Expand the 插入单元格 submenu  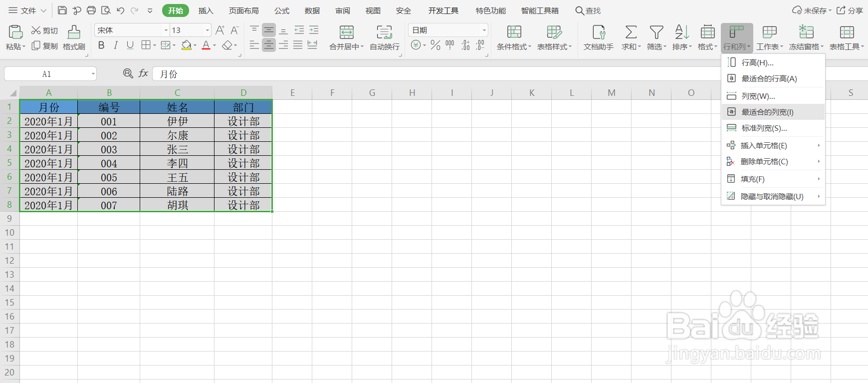(x=773, y=145)
